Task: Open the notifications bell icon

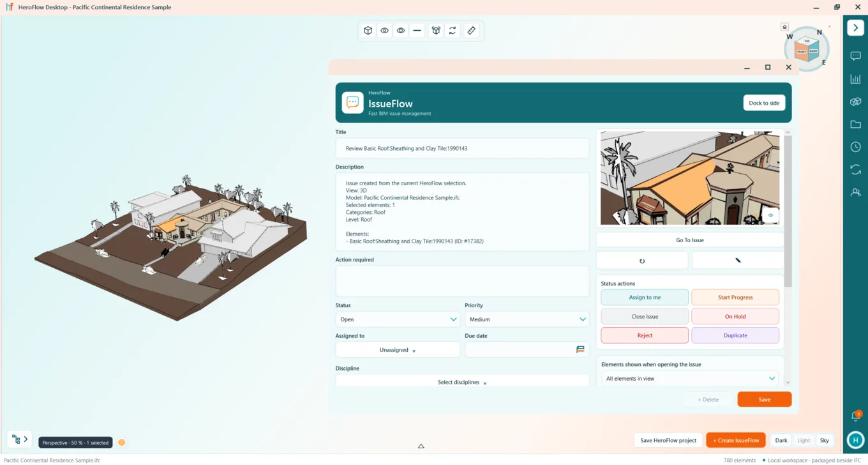Action: [x=856, y=416]
